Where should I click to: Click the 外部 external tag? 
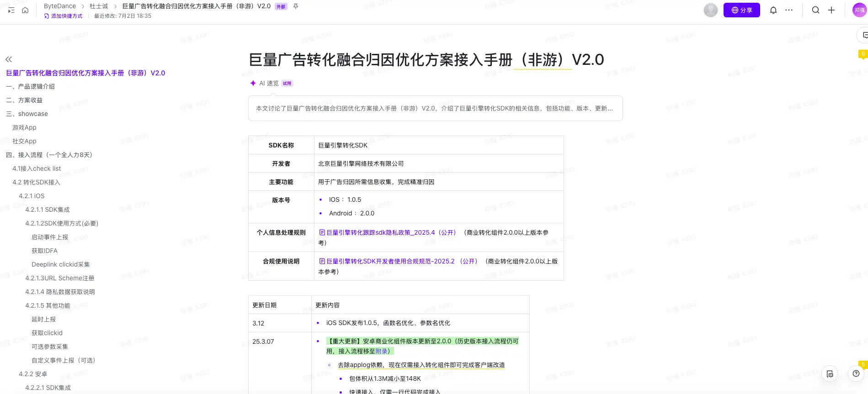point(281,6)
